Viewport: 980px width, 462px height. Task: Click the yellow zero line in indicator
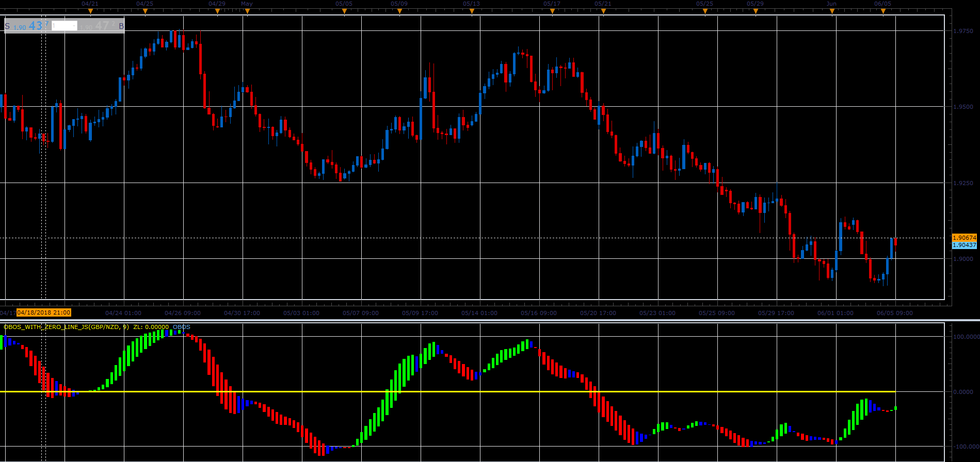click(448, 391)
